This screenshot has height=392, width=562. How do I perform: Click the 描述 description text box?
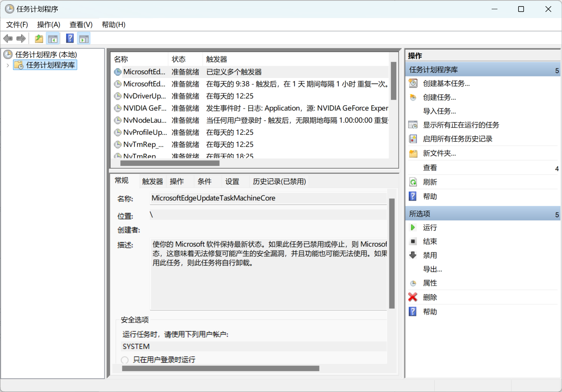(268, 274)
